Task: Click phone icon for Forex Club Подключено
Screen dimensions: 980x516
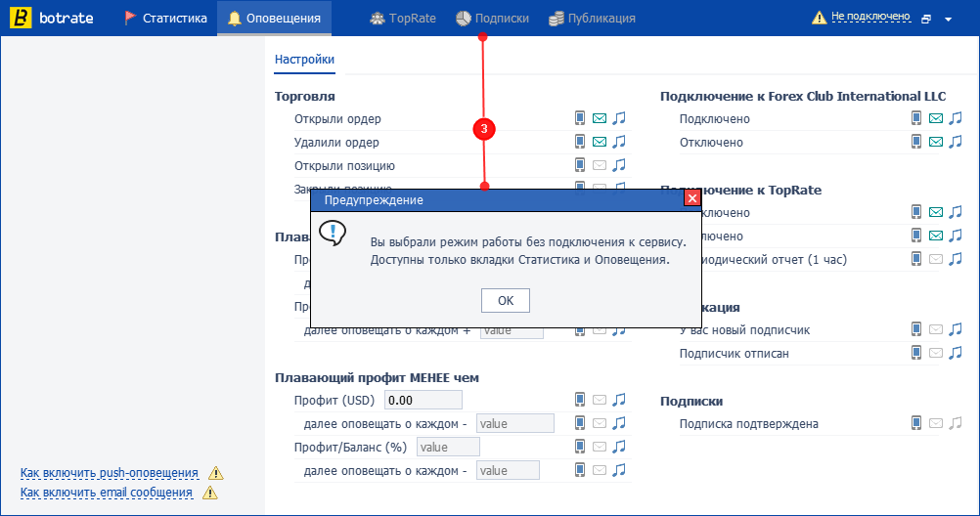Action: [x=916, y=118]
